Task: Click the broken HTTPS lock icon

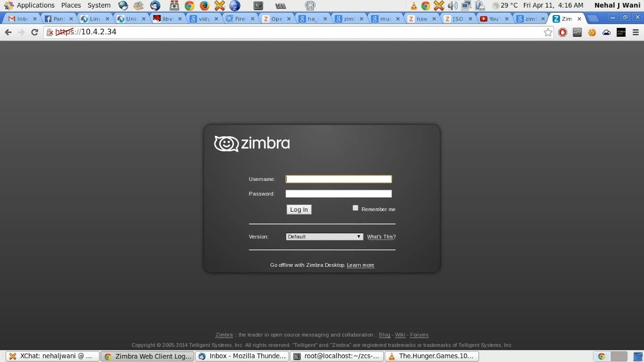Action: [50, 32]
